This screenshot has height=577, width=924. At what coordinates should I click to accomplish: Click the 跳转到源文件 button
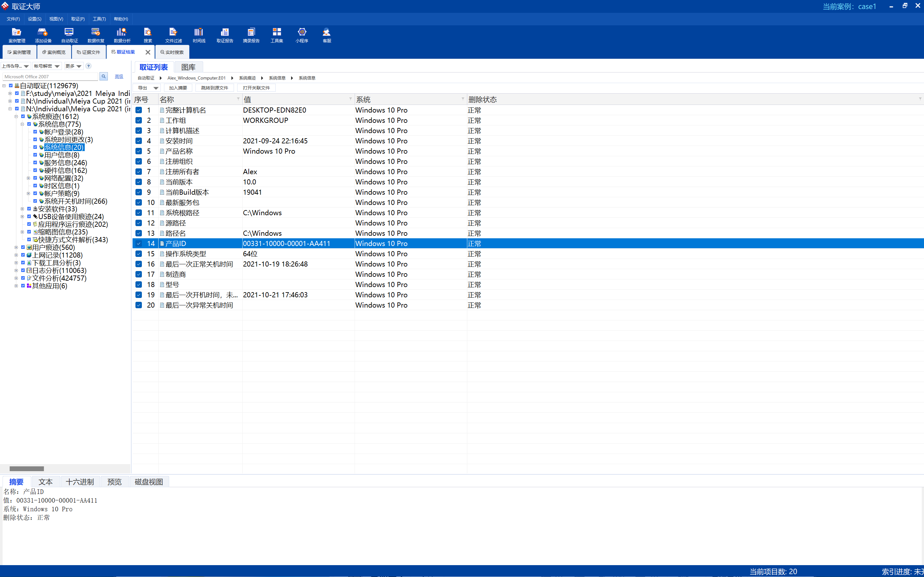pyautogui.click(x=214, y=88)
